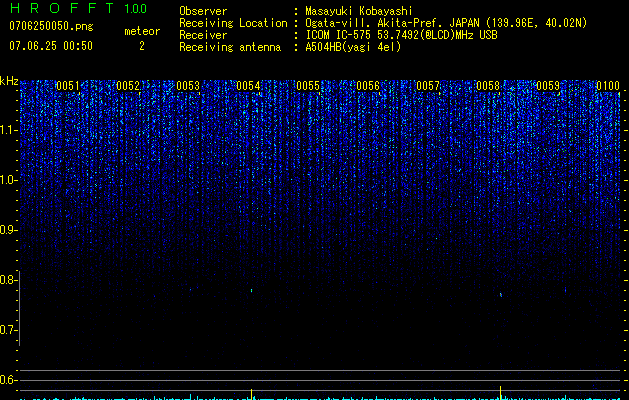The width and height of the screenshot is (629, 400).
Task: Click the 0058 time marker
Action: coord(488,86)
